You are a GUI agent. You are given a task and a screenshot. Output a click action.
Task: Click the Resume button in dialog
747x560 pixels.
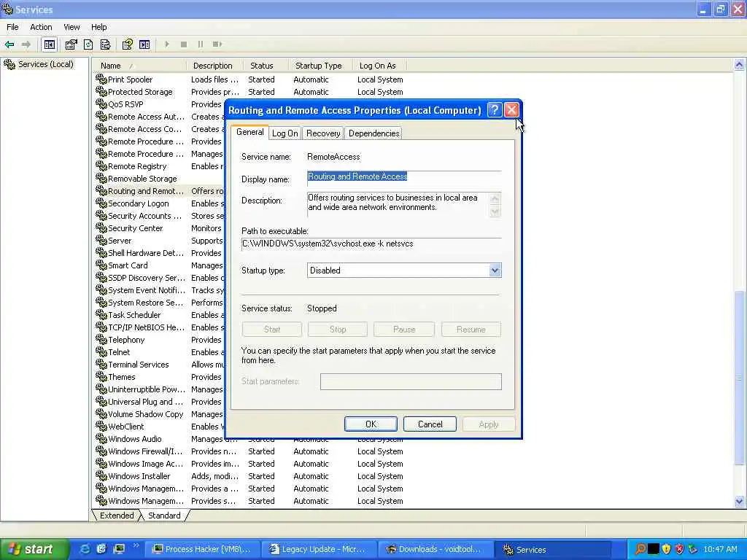471,330
